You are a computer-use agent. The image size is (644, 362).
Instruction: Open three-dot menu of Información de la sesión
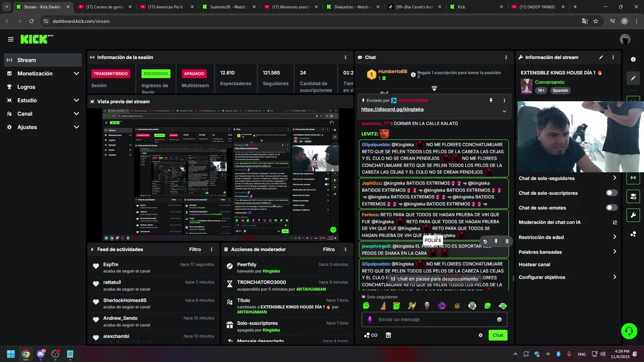pyautogui.click(x=345, y=57)
